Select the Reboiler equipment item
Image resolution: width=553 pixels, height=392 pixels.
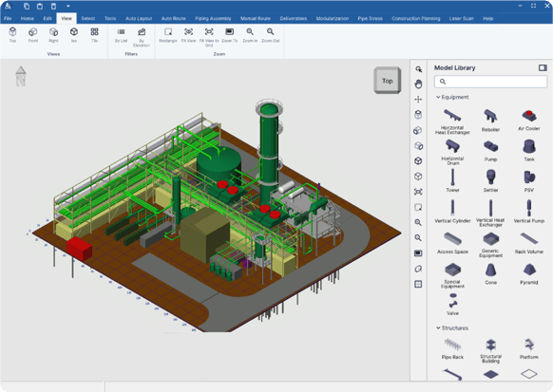(490, 121)
